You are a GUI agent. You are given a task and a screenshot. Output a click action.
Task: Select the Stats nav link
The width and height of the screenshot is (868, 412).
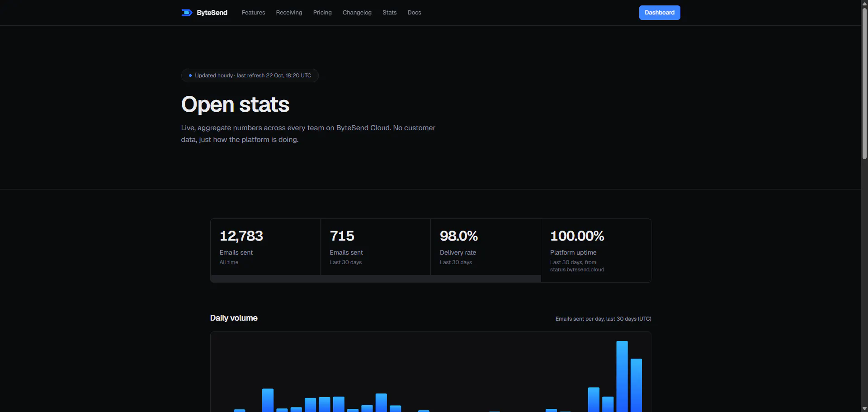point(389,13)
